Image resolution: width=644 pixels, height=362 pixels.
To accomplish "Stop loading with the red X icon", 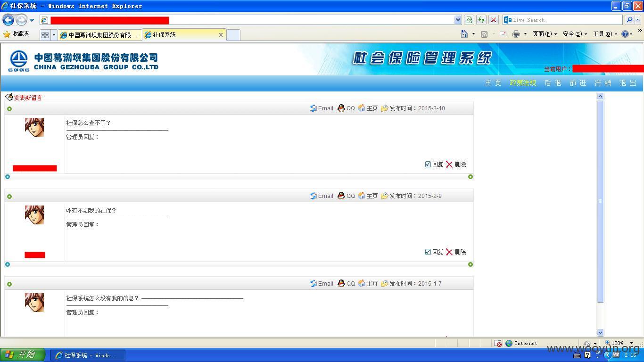I will [494, 20].
